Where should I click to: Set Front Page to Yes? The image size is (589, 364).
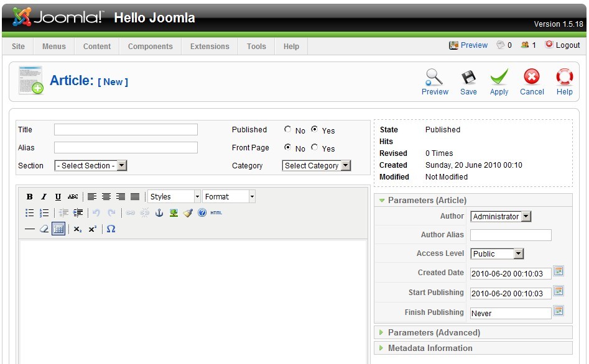[315, 147]
